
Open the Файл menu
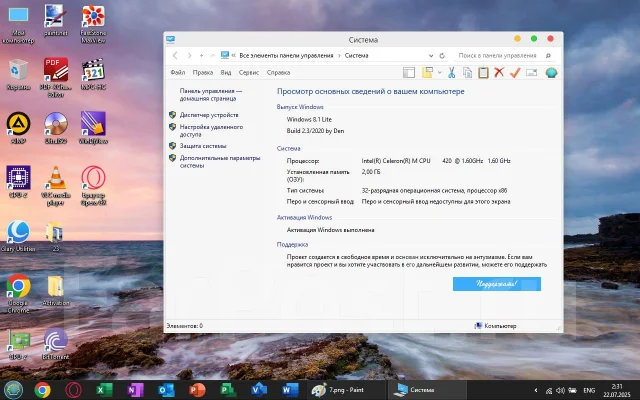pyautogui.click(x=178, y=72)
